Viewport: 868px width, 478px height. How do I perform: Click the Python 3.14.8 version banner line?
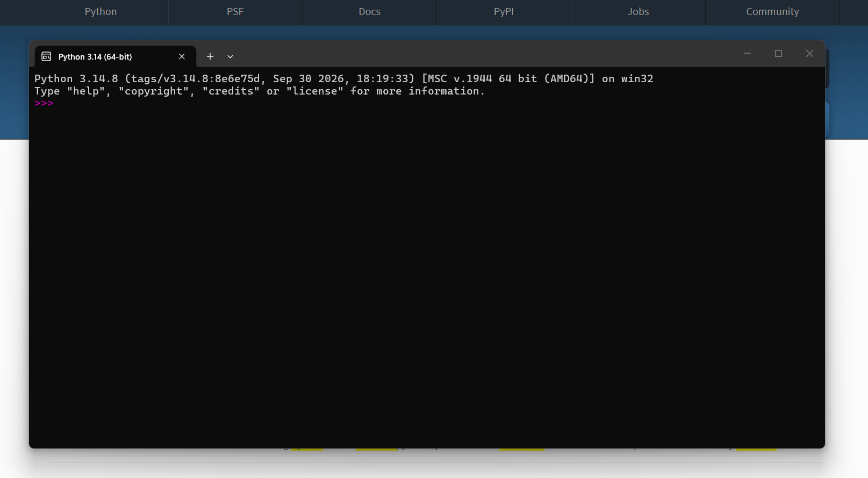(344, 79)
